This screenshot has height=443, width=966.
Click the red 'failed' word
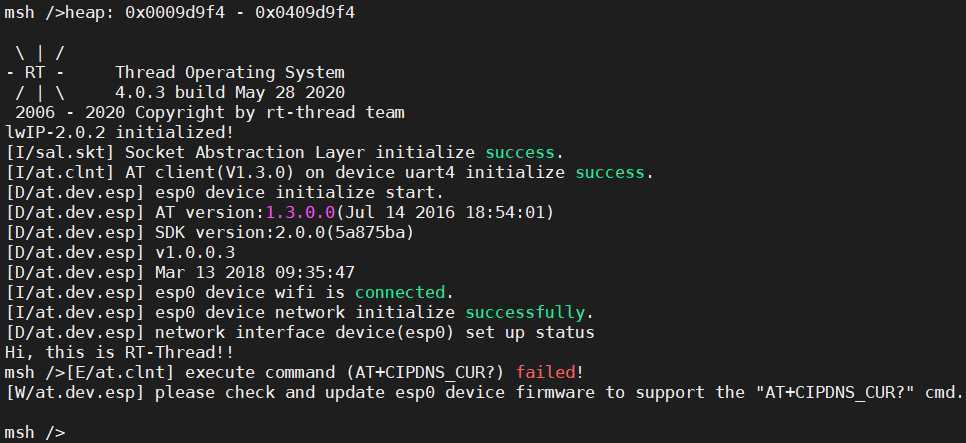545,372
